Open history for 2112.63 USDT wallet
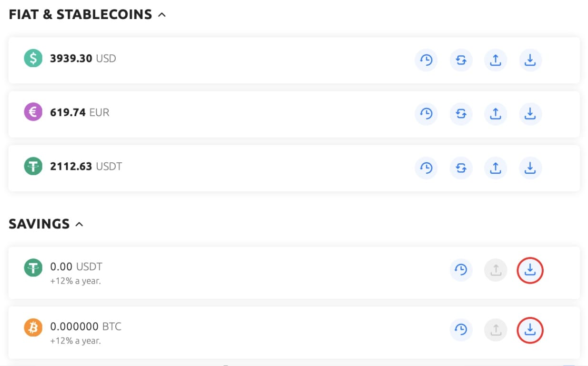The width and height of the screenshot is (588, 366). click(x=426, y=168)
